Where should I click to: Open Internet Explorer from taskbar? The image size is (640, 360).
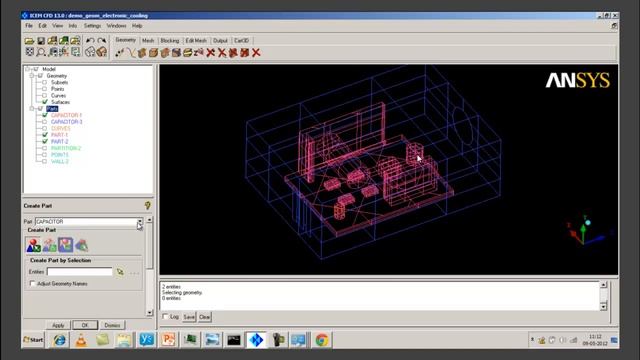click(60, 340)
